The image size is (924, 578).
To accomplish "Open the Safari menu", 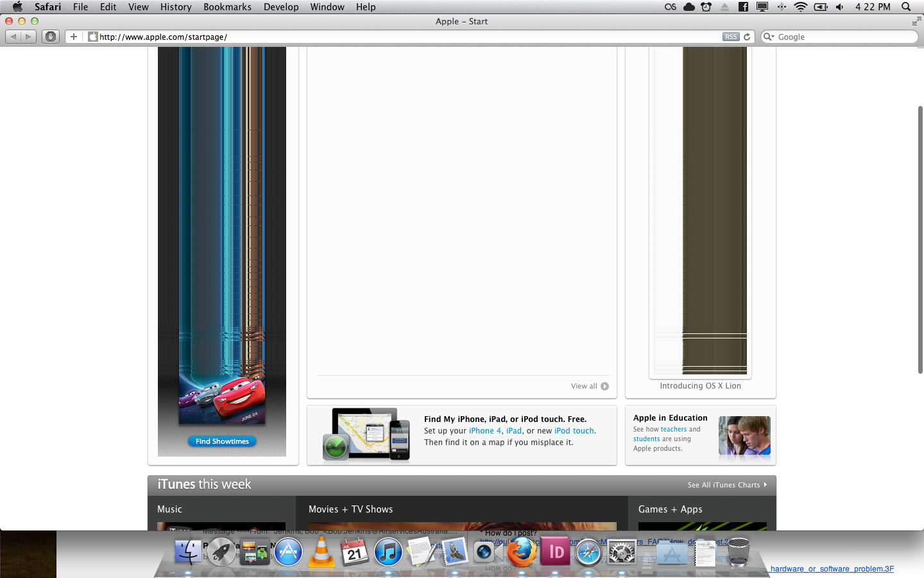I will coord(48,6).
